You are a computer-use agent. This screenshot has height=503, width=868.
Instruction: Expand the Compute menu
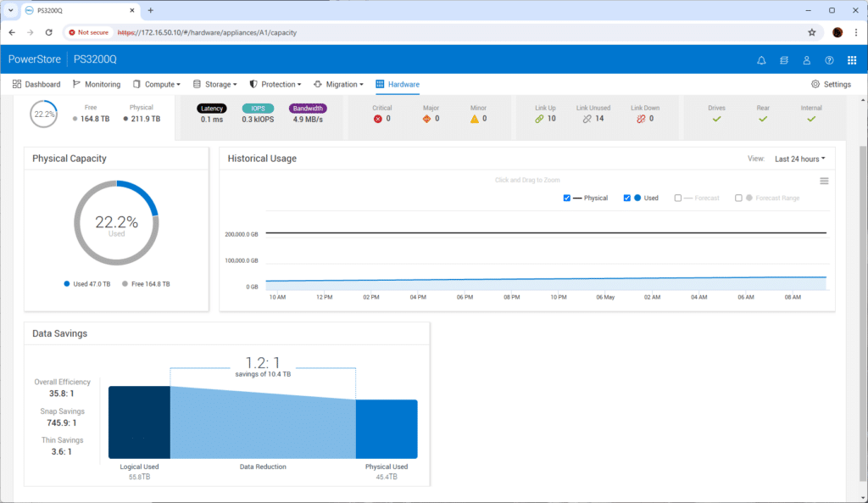[157, 84]
